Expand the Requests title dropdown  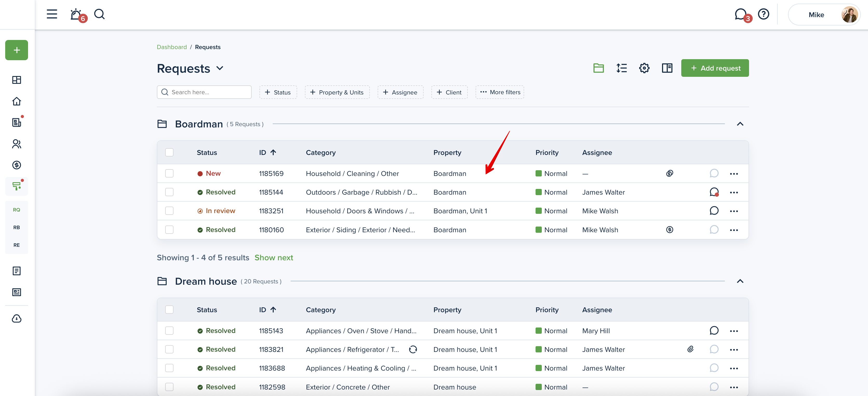pyautogui.click(x=220, y=68)
